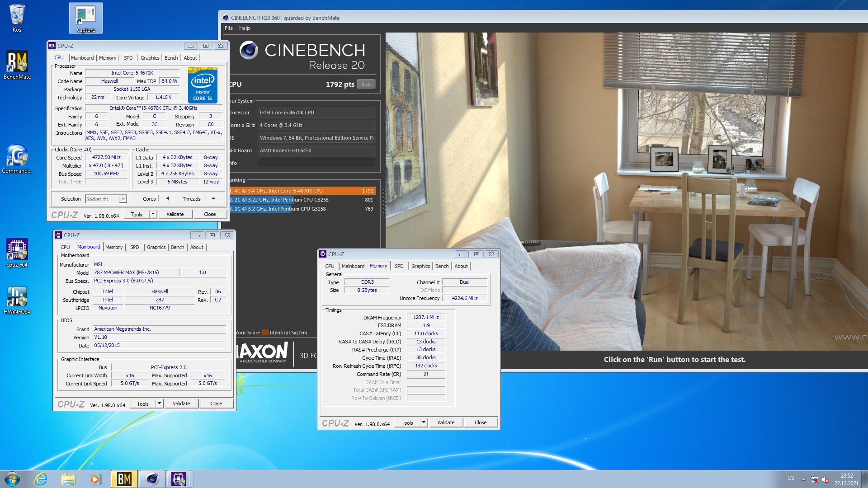Screen dimensions: 868x488
Task: Click the GFX Board field AMD Radeon HD 6450
Action: pyautogui.click(x=316, y=150)
